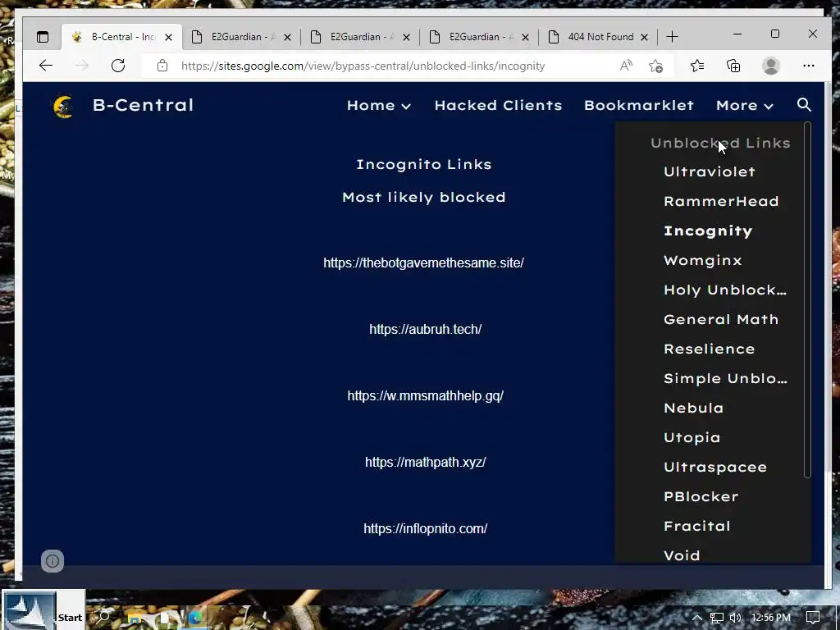Screen dimensions: 840x630
Task: Click the Start button
Action: point(43,610)
